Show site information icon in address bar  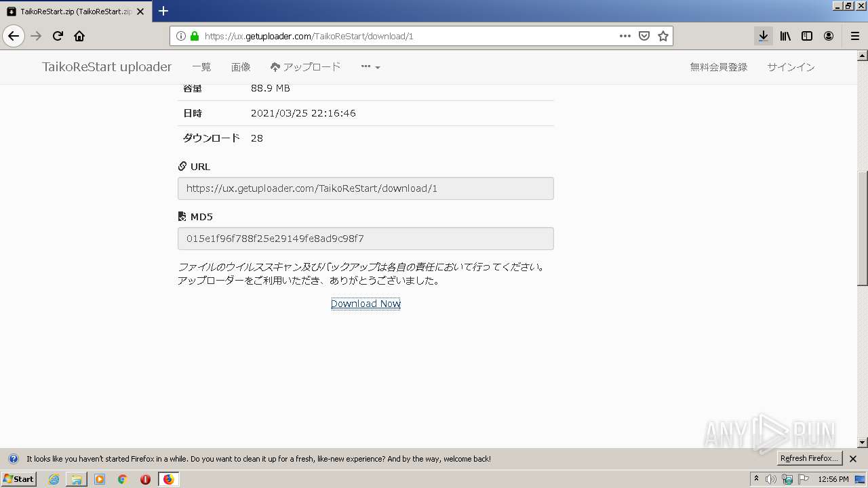181,36
